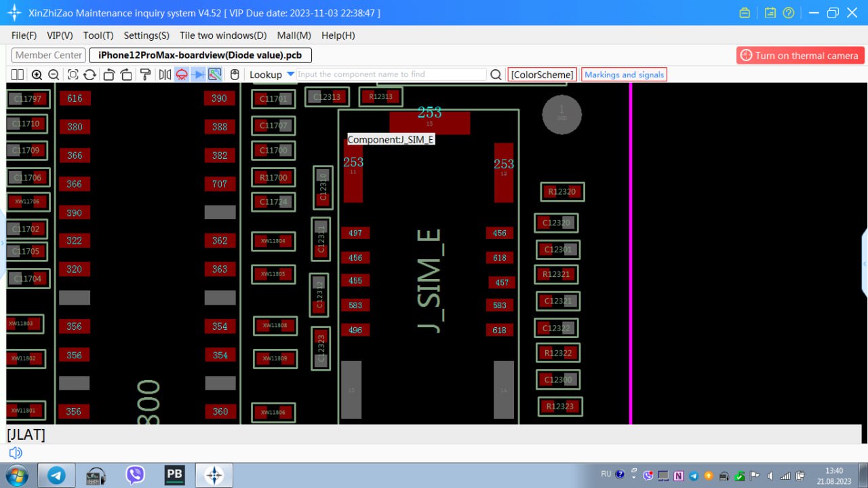Select component C12300

[558, 380]
